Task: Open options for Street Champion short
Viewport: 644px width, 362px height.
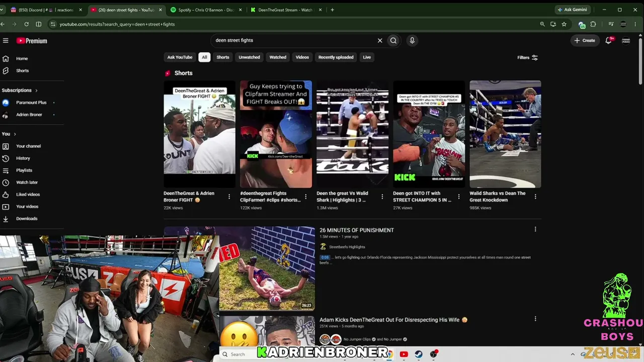Action: coord(459,197)
